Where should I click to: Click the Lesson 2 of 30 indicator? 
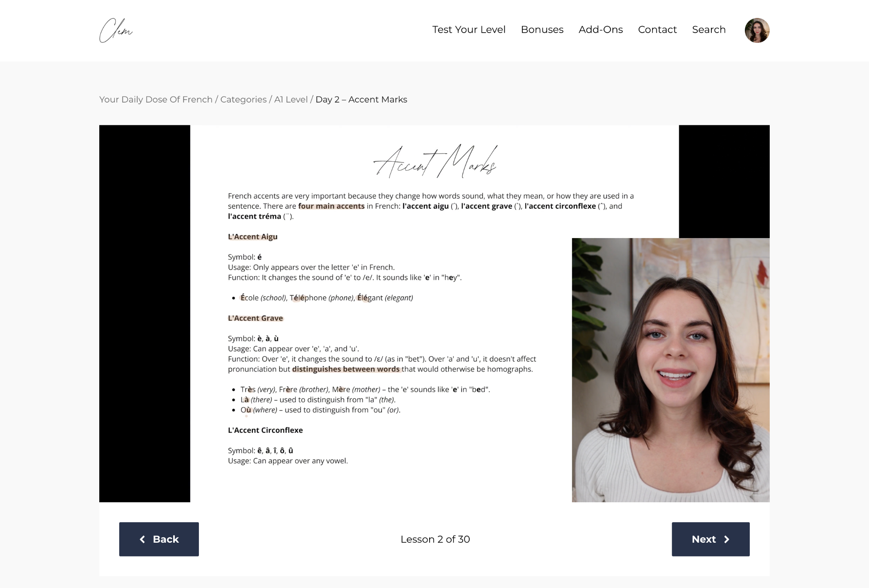(435, 539)
